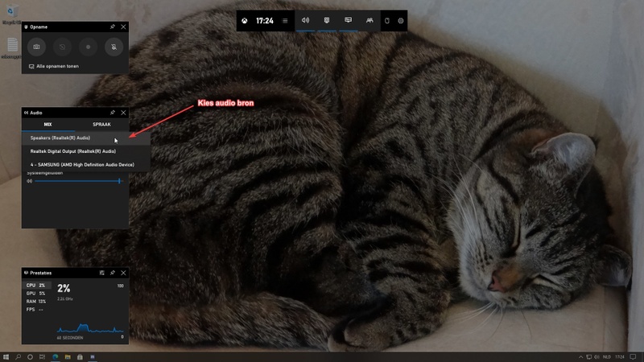Close the Prestaties widget

[x=124, y=273]
